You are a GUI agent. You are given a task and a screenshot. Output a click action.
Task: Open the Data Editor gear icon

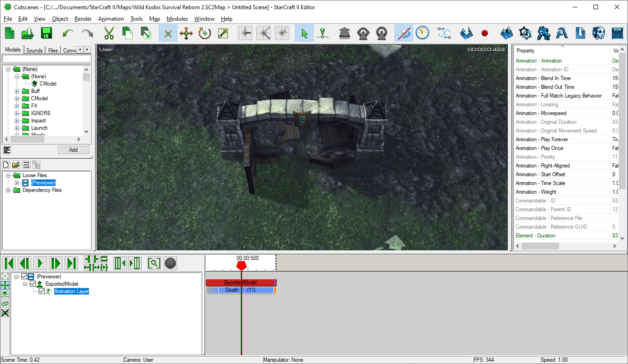pyautogui.click(x=525, y=33)
